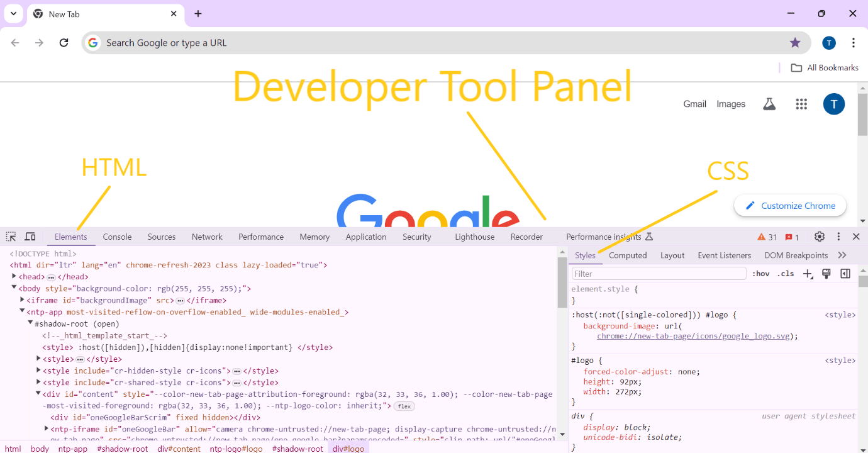
Task: Add a new style rule plus icon
Action: pyautogui.click(x=808, y=274)
